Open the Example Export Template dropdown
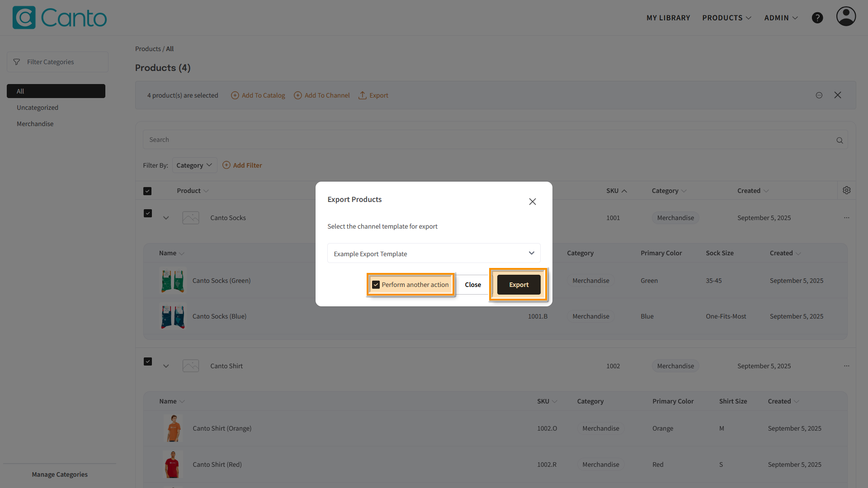The image size is (868, 488). coord(434,253)
